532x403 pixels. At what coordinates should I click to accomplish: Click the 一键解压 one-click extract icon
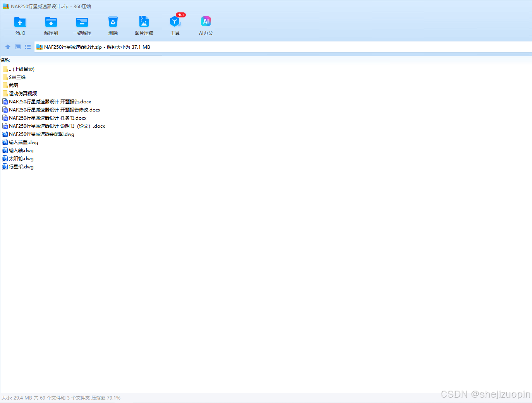(x=82, y=22)
